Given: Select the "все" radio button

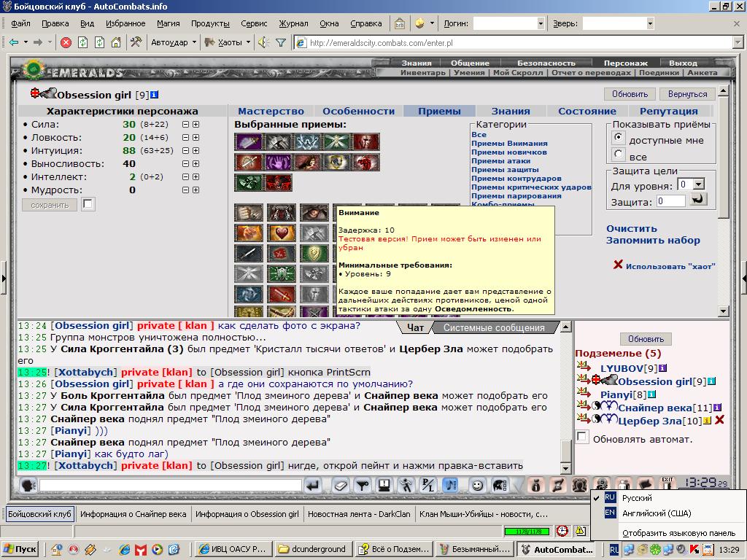Looking at the screenshot, I should [x=618, y=155].
